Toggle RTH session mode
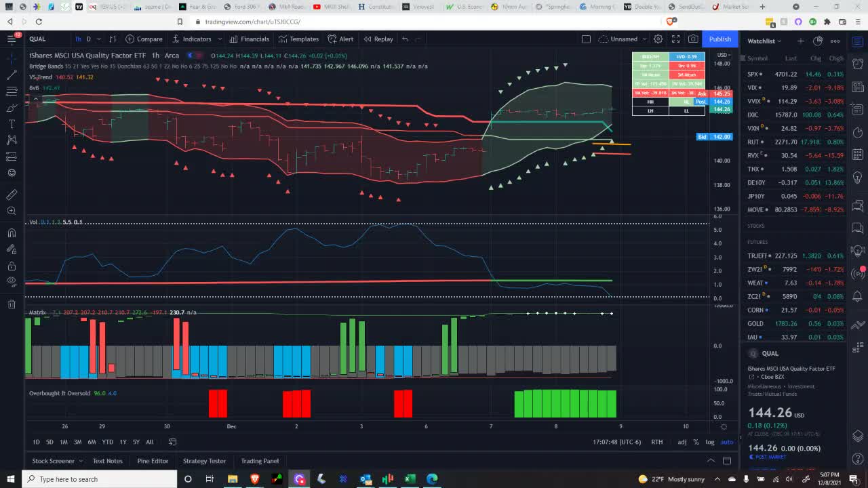 657,442
